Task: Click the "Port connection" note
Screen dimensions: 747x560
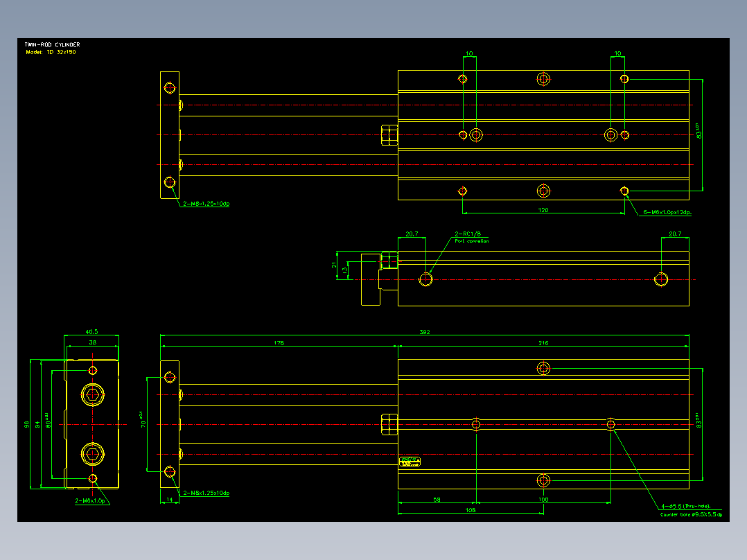Action: [x=472, y=241]
